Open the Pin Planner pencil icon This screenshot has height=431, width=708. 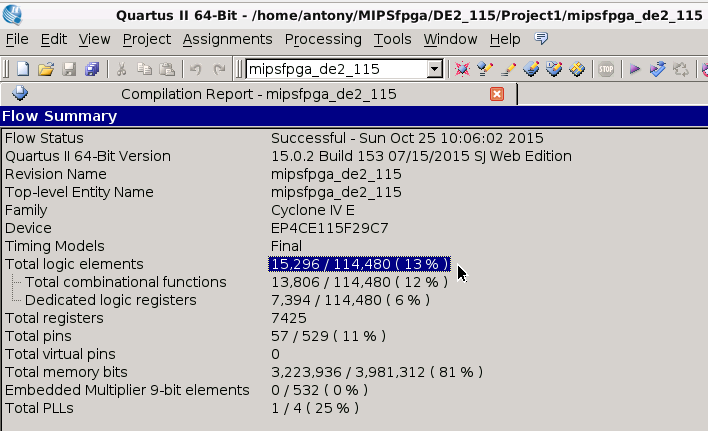coord(508,69)
